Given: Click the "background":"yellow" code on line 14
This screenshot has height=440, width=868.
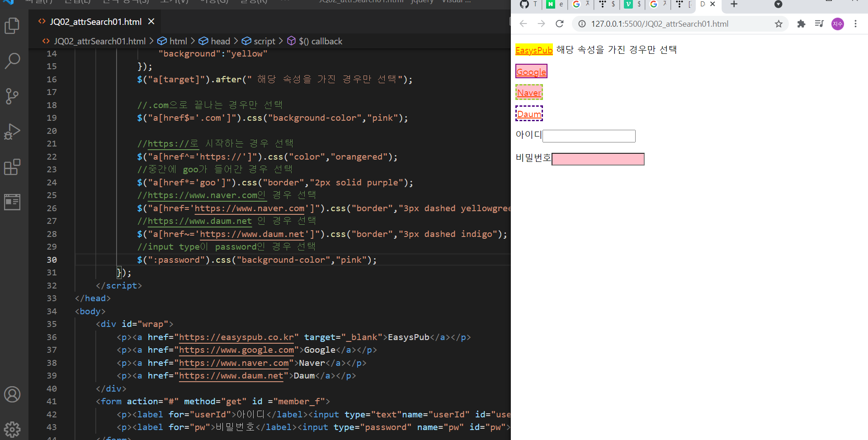Looking at the screenshot, I should [x=212, y=54].
